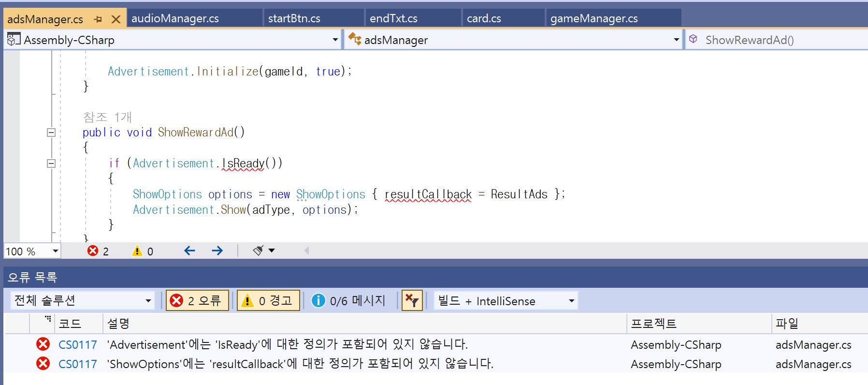The width and height of the screenshot is (868, 385).
Task: Open the ShowRewardAd() member dropdown
Action: (x=776, y=40)
